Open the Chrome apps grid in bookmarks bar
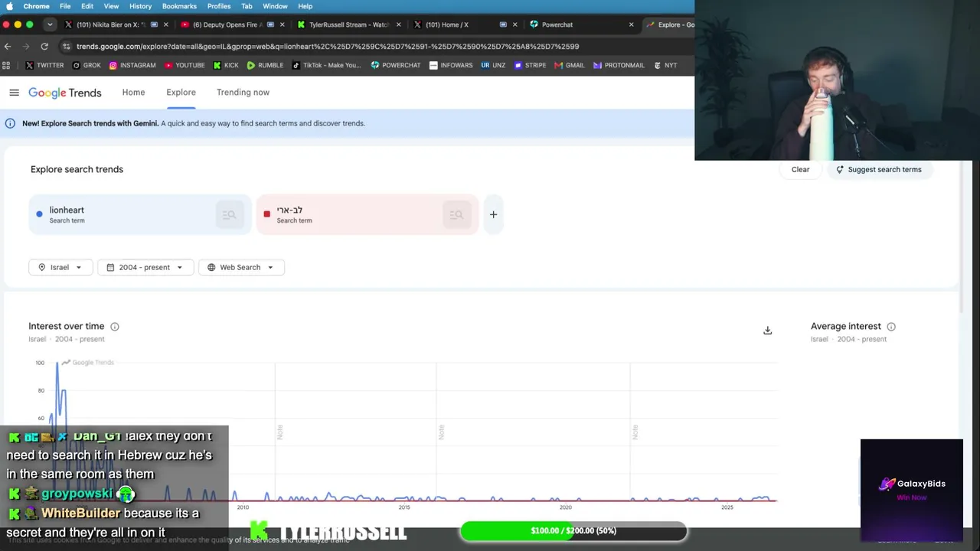Viewport: 980px width, 551px height. coord(7,65)
